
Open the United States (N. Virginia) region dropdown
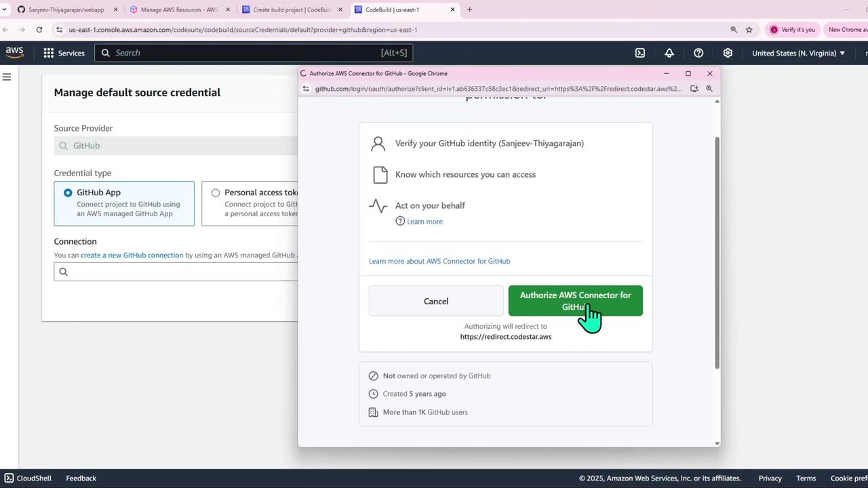(x=799, y=53)
